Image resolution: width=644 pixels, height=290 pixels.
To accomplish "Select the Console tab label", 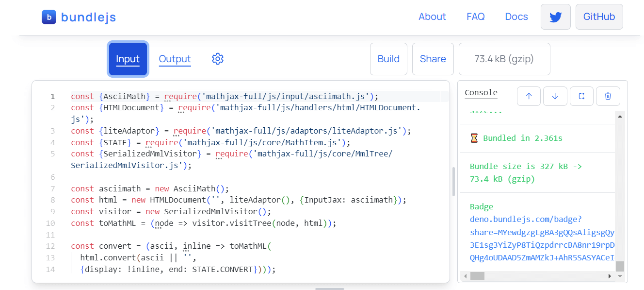I will [481, 93].
